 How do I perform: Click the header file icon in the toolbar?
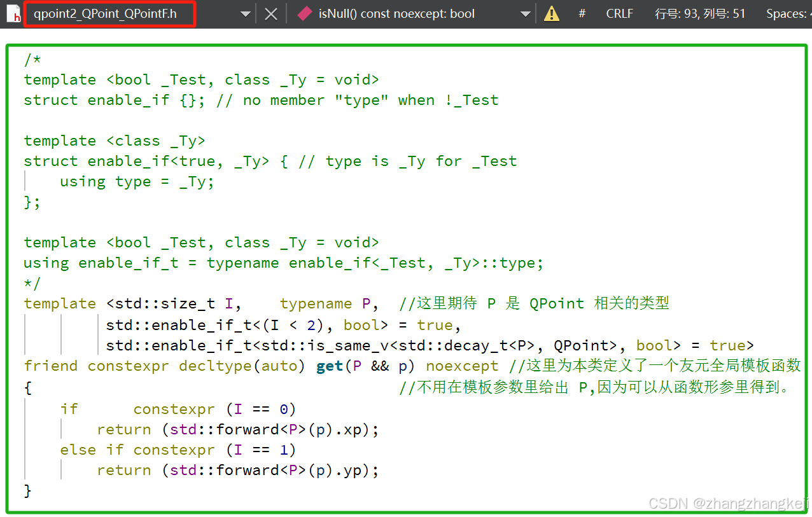(13, 13)
